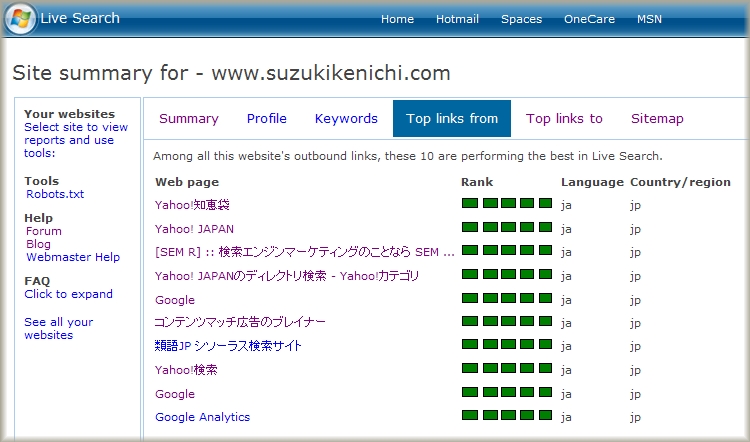Open the Keywords tab

point(346,119)
